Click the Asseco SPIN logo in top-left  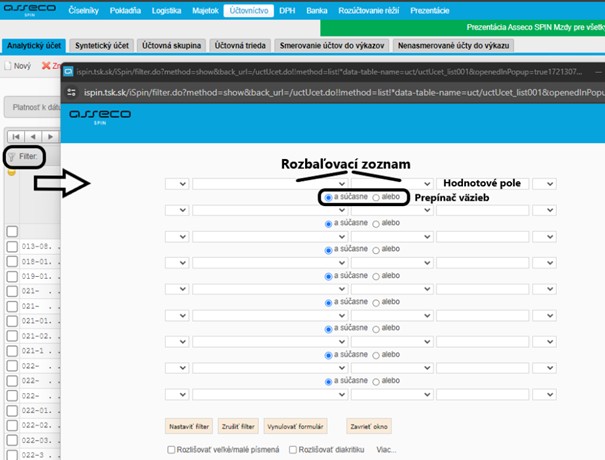[30, 10]
